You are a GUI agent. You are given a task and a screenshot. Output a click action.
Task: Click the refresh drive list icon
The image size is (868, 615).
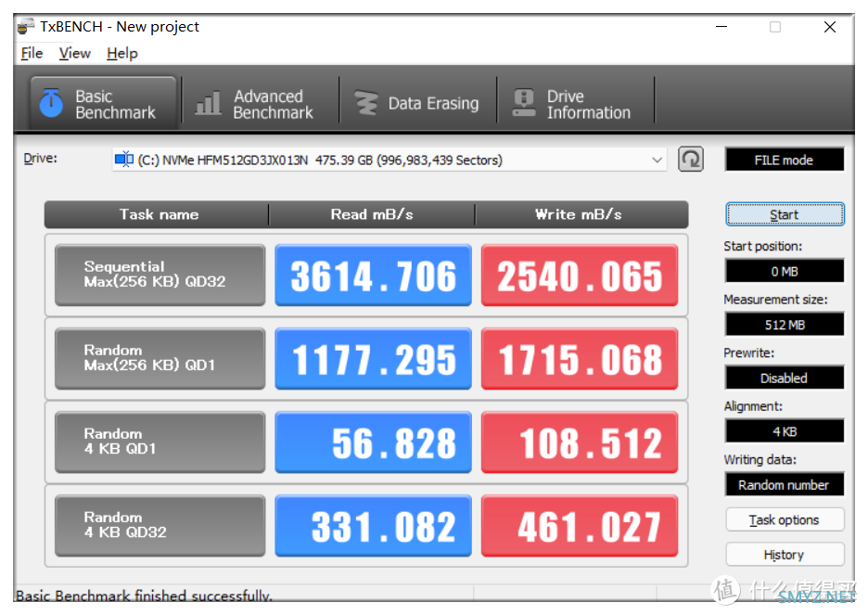[x=691, y=160]
